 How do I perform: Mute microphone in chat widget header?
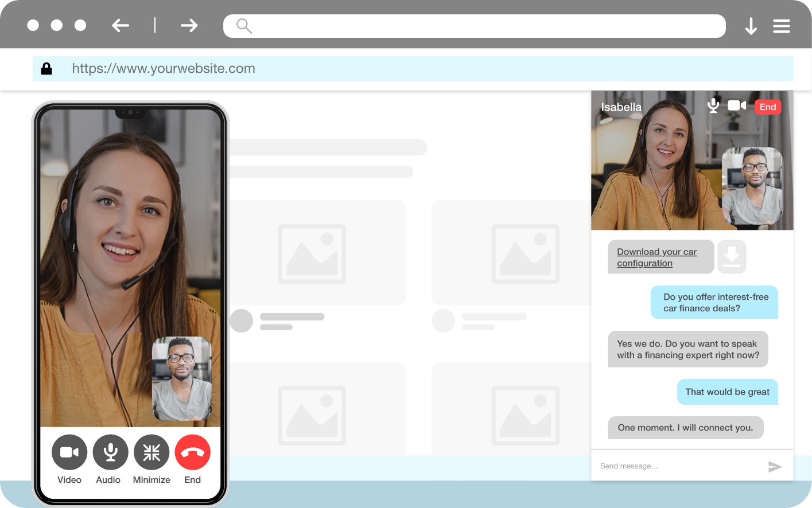(713, 105)
